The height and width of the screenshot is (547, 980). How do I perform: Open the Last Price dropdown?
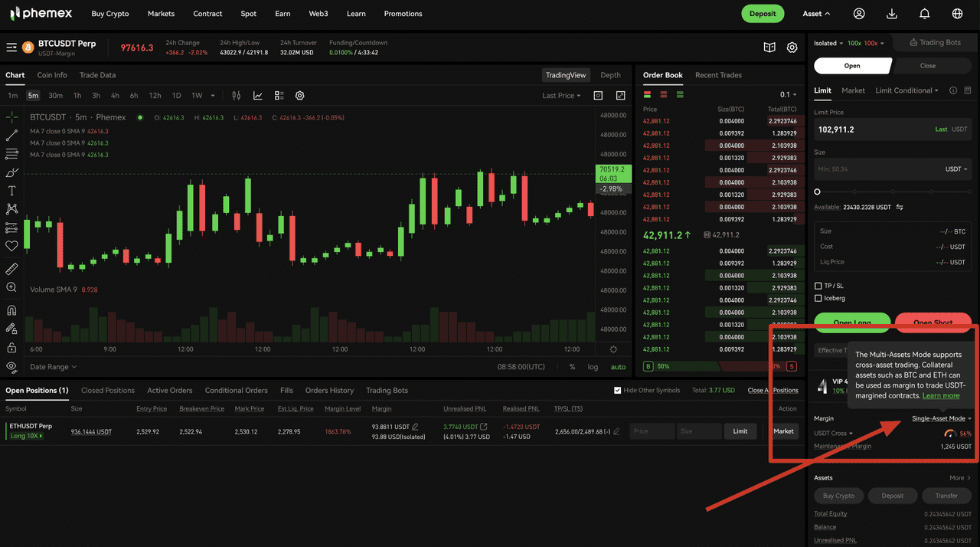(561, 96)
